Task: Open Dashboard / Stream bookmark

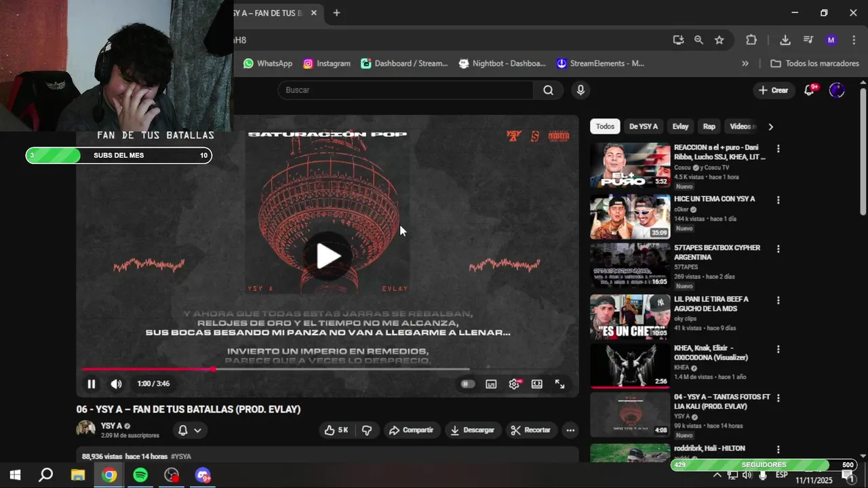Action: (x=404, y=64)
